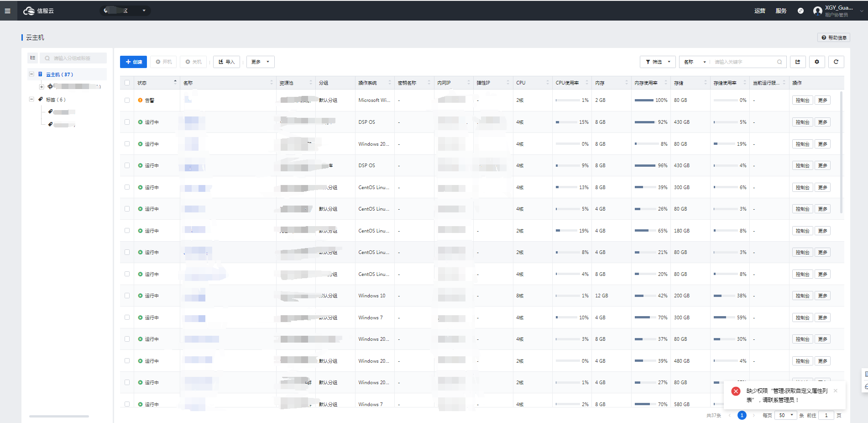The width and height of the screenshot is (868, 423).
Task: Click the 帮助信息 help button
Action: [x=834, y=38]
